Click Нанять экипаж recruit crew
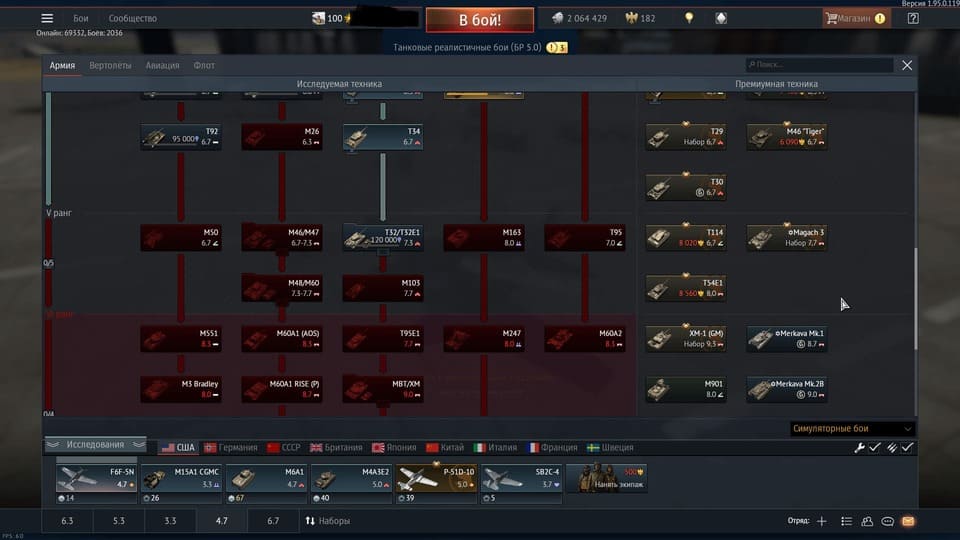The width and height of the screenshot is (960, 540). [606, 478]
